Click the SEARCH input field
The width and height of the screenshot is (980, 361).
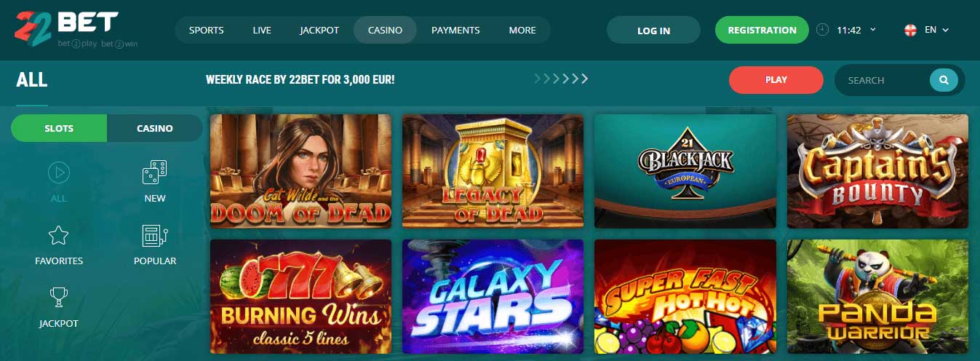(883, 80)
